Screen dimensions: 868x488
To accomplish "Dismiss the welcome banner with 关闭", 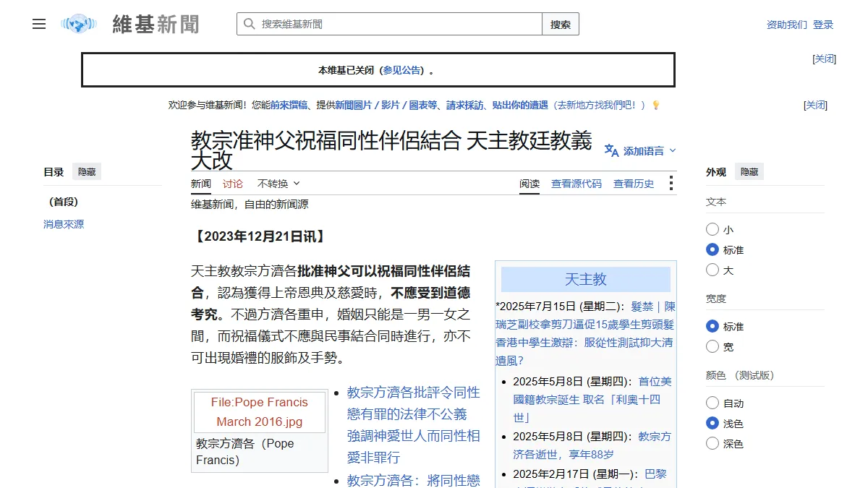I will pos(816,105).
